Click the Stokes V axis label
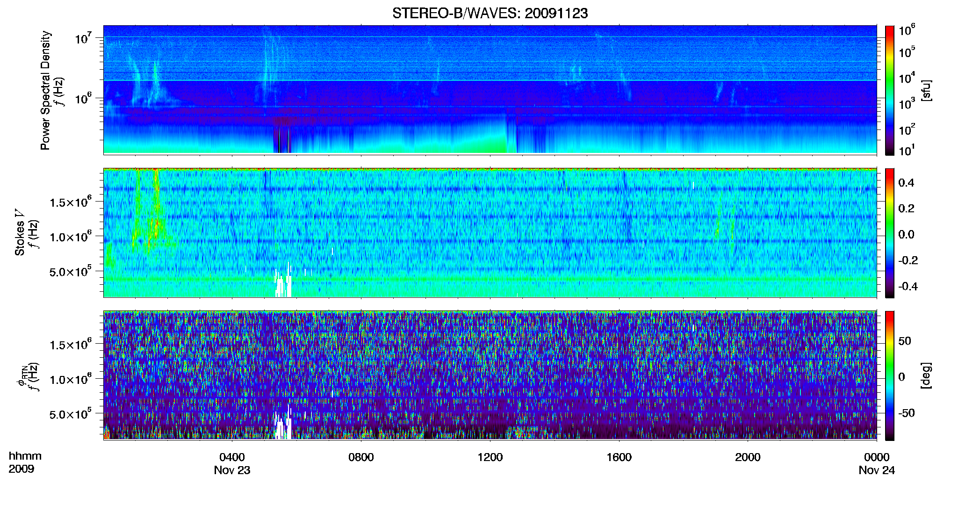The width and height of the screenshot is (980, 505). tap(20, 232)
